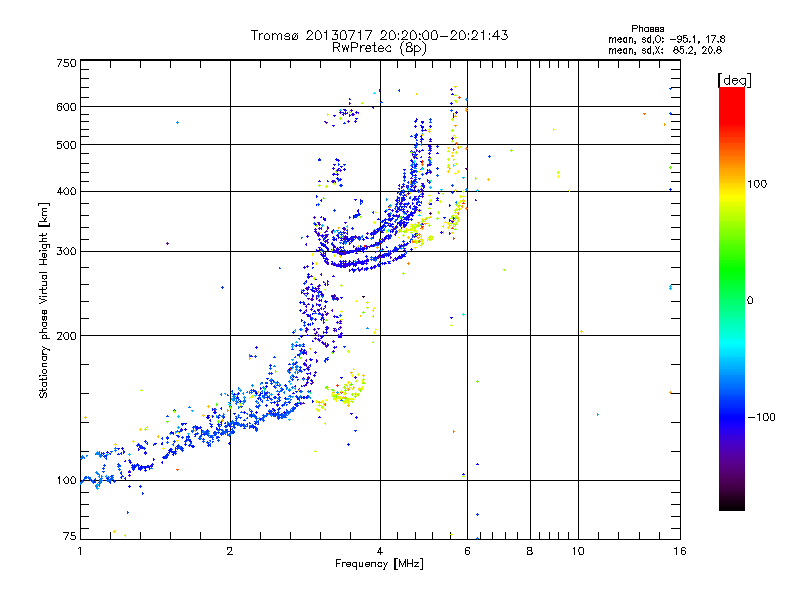Click the frequency axis "2" tick label
This screenshot has width=800, height=600.
click(x=230, y=551)
